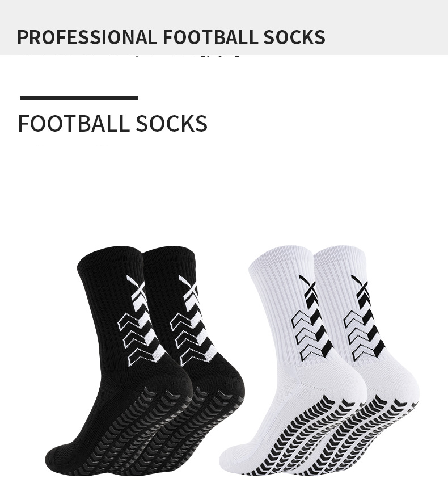This screenshot has height=487, width=448.
Task: Open the black socks pair image
Action: click(x=145, y=360)
